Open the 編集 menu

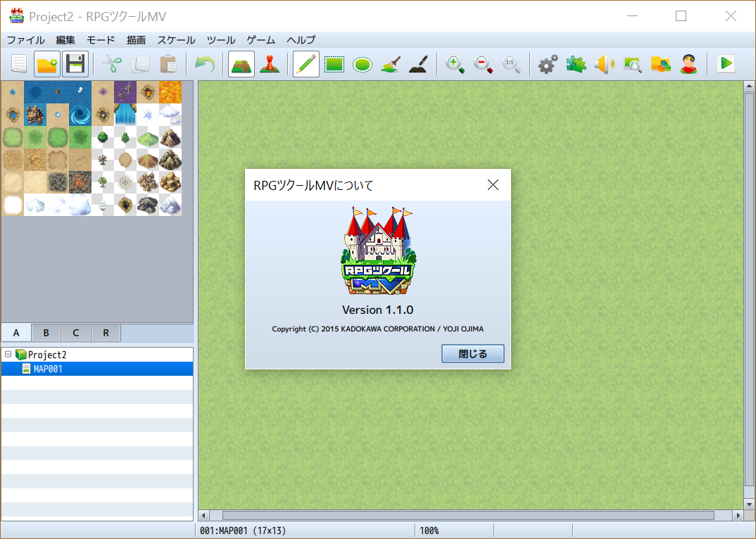point(65,40)
